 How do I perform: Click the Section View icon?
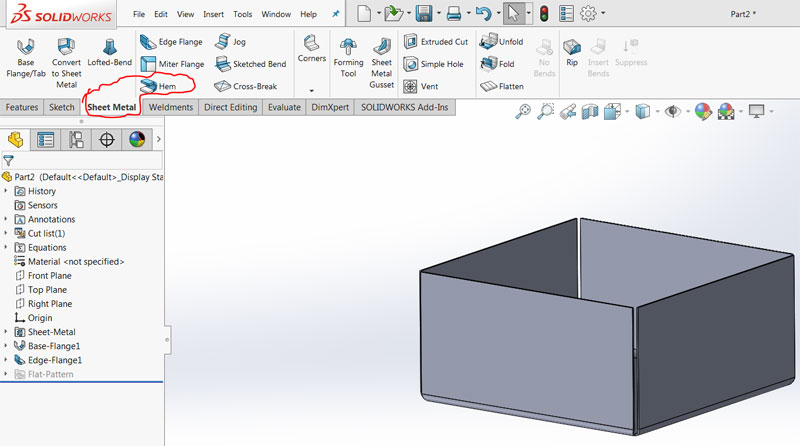tap(590, 111)
